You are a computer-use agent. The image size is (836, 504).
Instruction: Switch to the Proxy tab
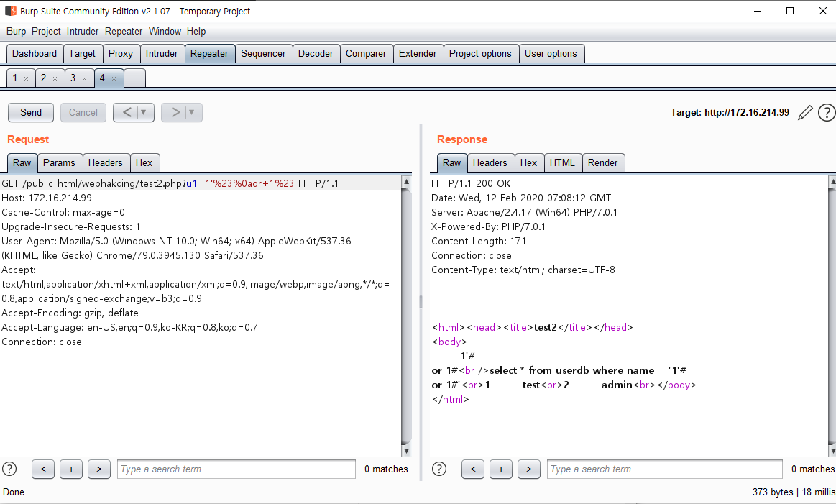pyautogui.click(x=121, y=53)
